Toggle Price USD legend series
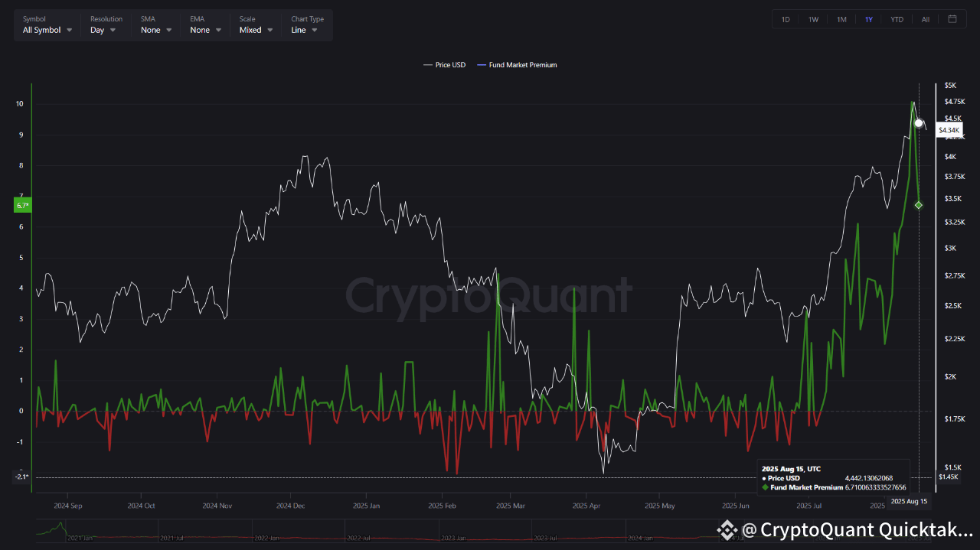The image size is (980, 550). point(445,65)
